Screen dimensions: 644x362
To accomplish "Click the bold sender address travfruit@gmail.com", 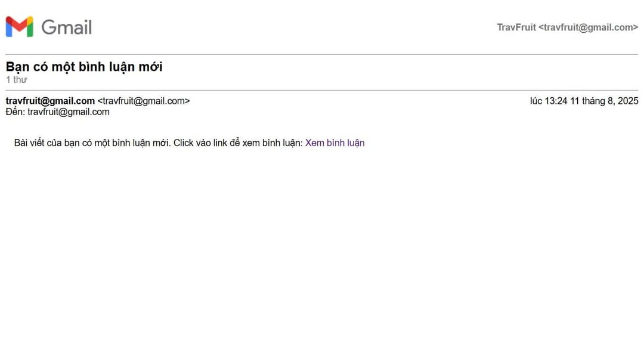I will coord(49,101).
